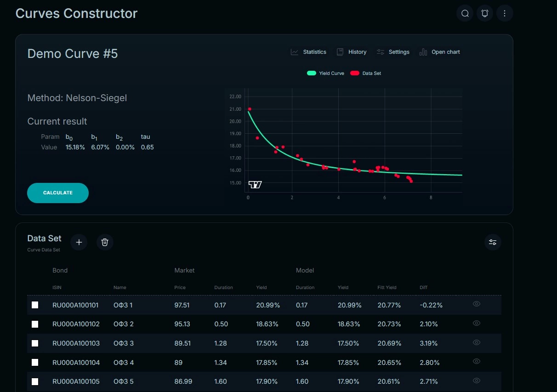The height and width of the screenshot is (392, 557).
Task: Toggle Data Set red legend swatch
Action: coord(355,73)
